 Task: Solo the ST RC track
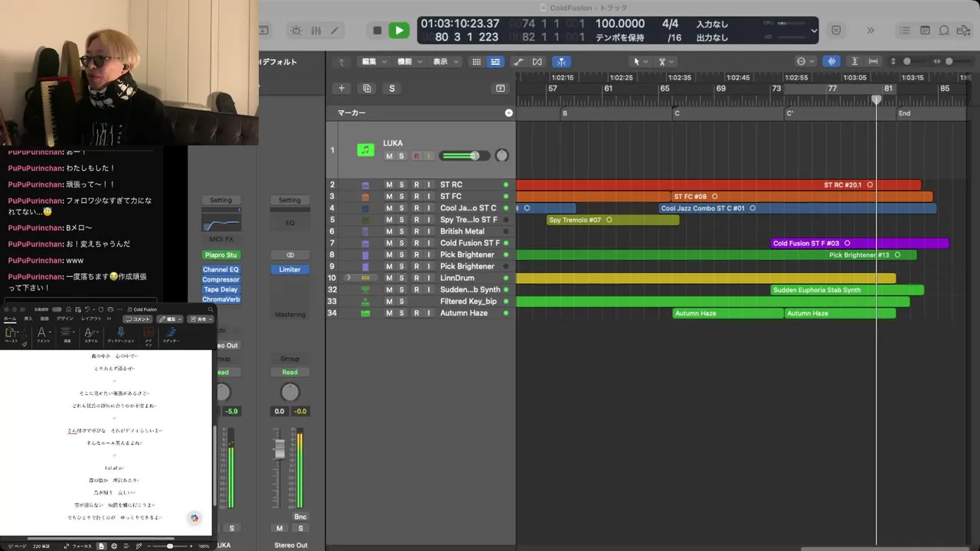(x=401, y=184)
